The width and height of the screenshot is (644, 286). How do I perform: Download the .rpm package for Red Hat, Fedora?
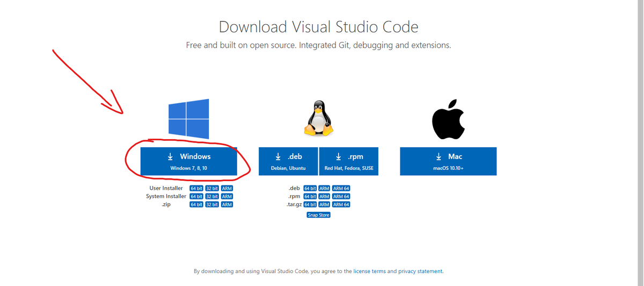click(349, 161)
